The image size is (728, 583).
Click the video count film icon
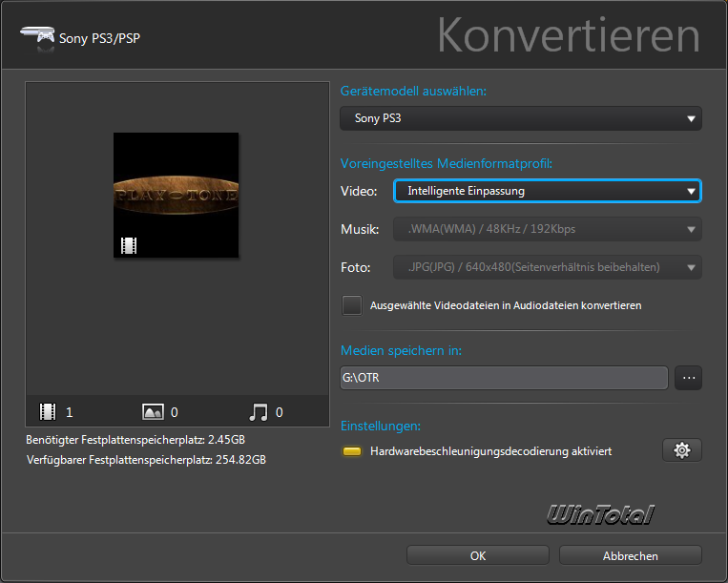48,411
